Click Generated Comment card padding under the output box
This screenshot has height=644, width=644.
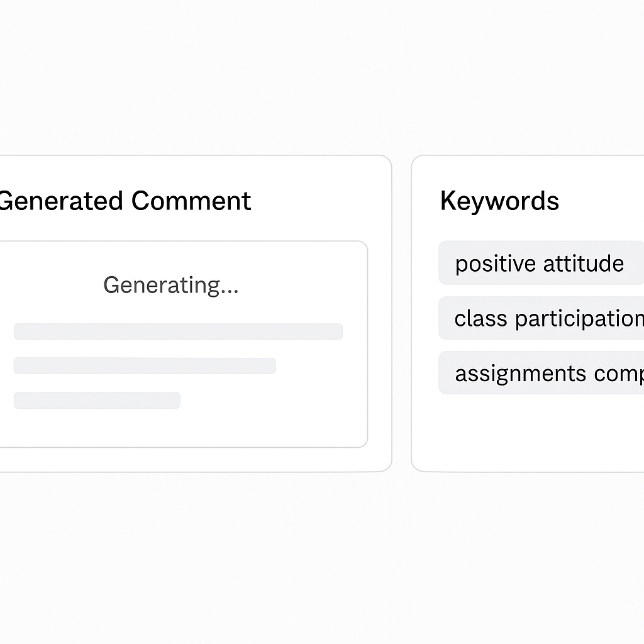point(189,459)
